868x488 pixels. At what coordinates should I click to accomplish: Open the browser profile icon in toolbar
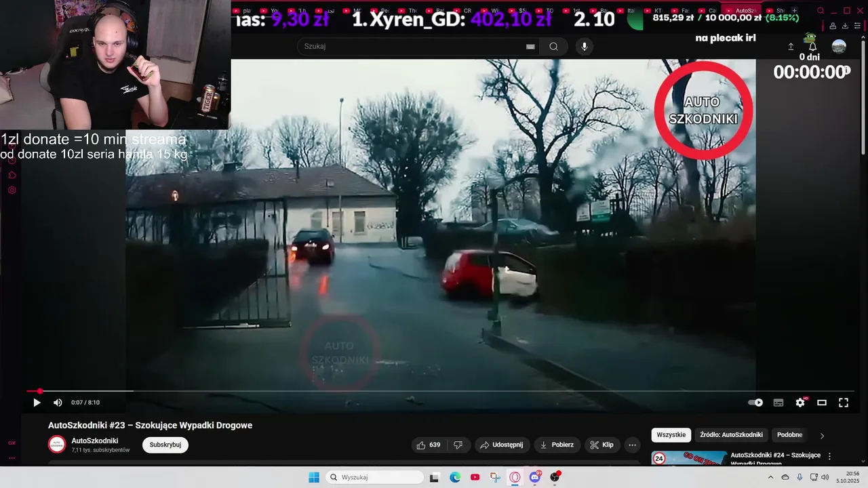point(833,26)
